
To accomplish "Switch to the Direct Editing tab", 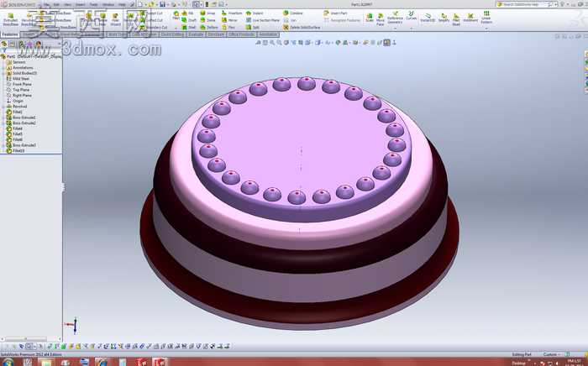I will (x=172, y=34).
